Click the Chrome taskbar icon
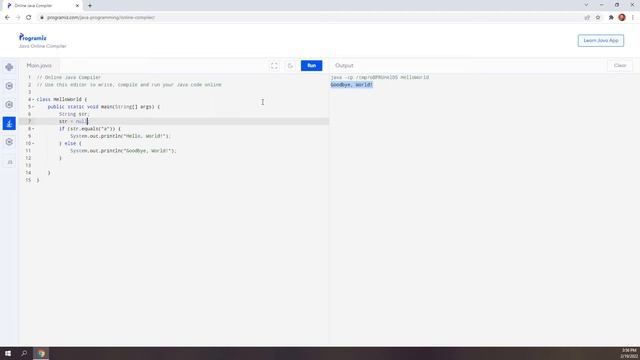Screen dimensions: 640x360 pyautogui.click(x=41, y=353)
